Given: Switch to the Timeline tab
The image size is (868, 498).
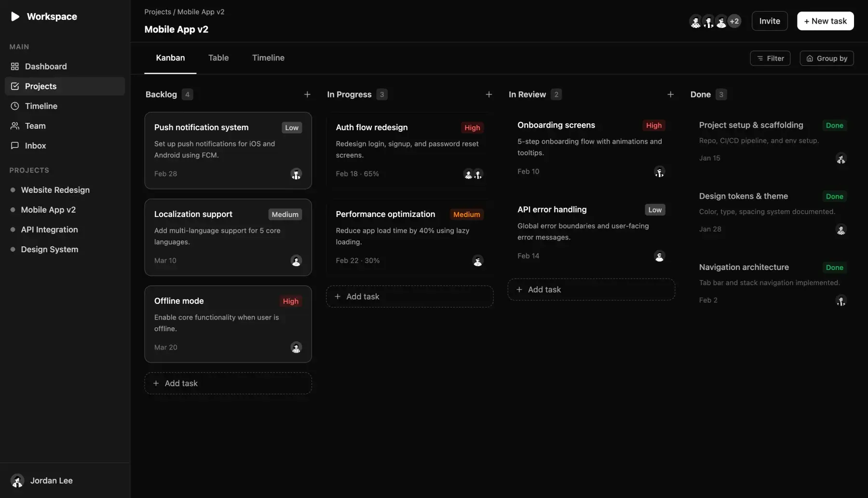Looking at the screenshot, I should click(x=268, y=57).
